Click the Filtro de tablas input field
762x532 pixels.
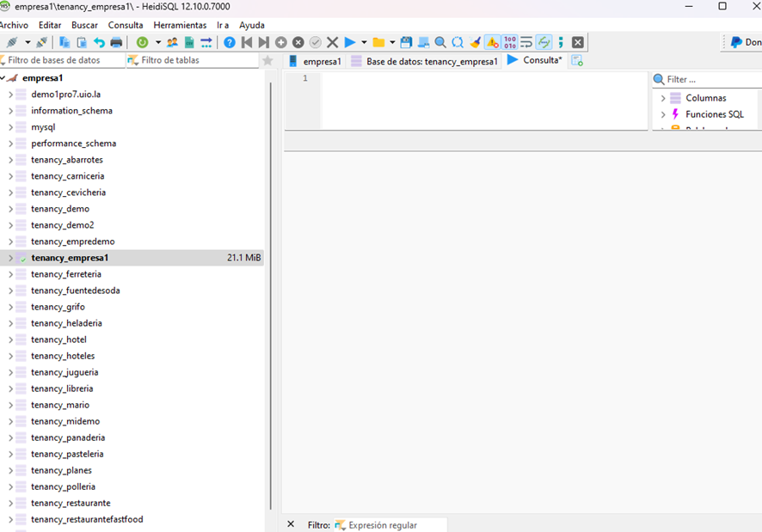[x=194, y=60]
